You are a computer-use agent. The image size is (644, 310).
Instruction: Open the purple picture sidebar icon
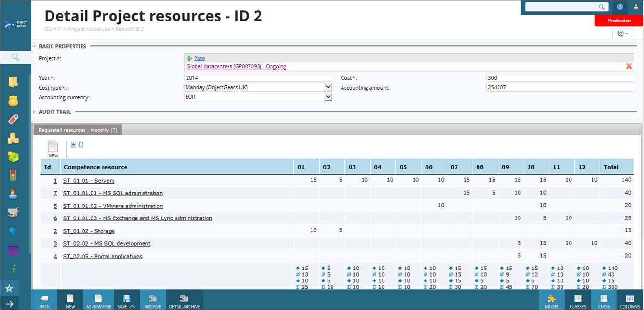[x=13, y=250]
